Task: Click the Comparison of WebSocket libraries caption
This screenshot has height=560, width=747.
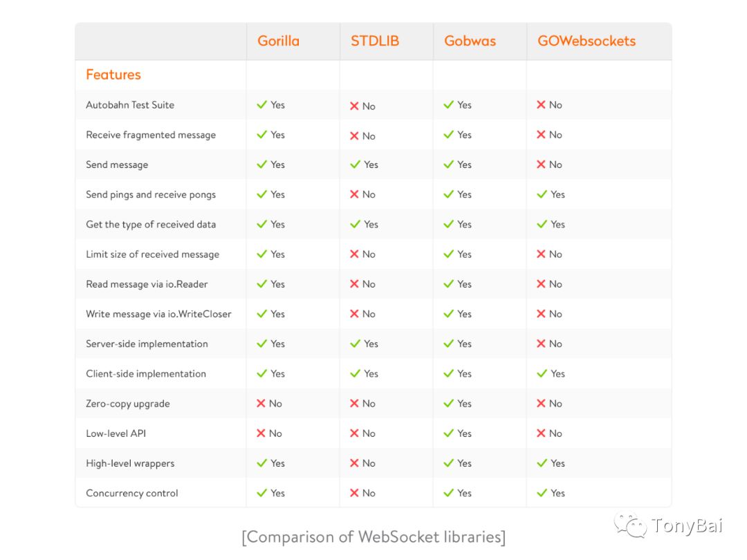Action: (x=373, y=537)
